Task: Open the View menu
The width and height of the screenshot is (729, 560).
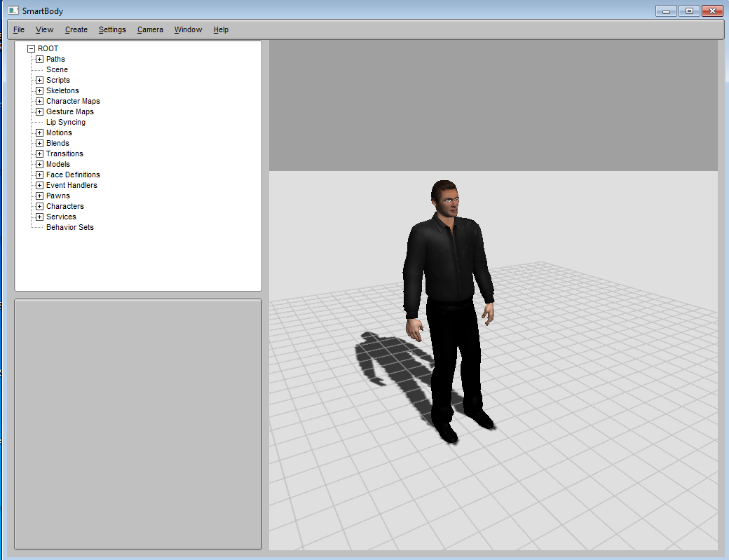Action: pyautogui.click(x=45, y=29)
